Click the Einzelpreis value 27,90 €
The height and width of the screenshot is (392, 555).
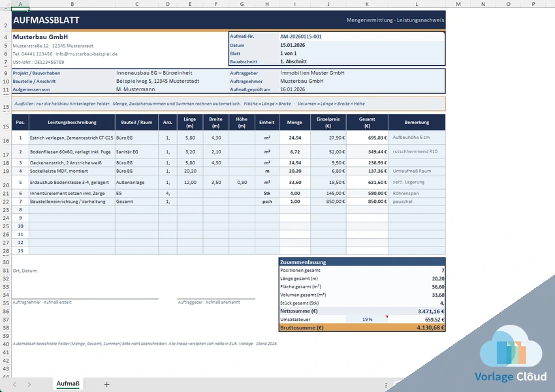pyautogui.click(x=328, y=138)
